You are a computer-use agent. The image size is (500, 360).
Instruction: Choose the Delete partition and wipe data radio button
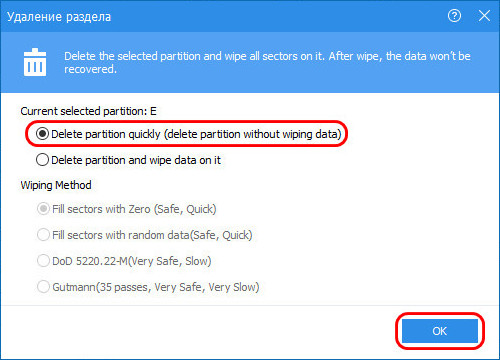pos(42,160)
